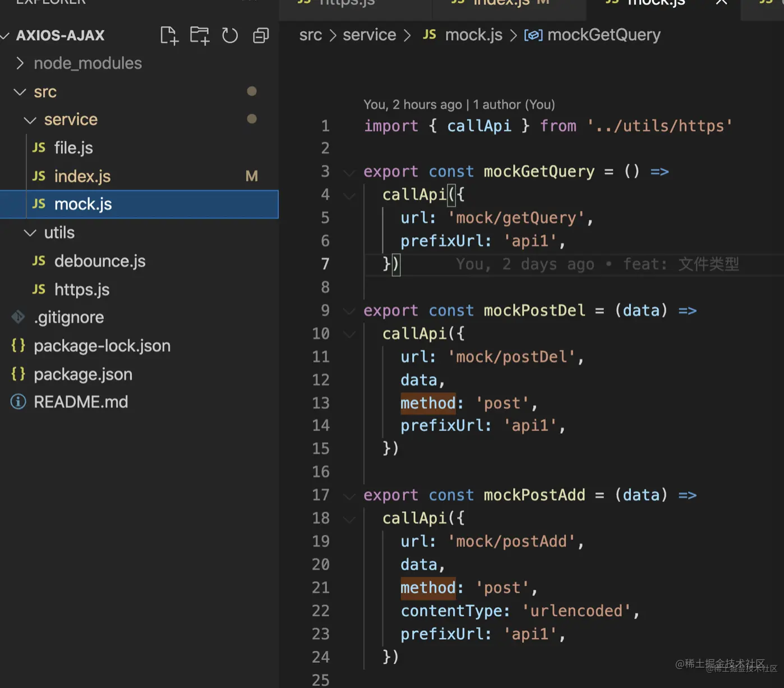Click the mockPostAdd identifier on line 17
Viewport: 784px width, 688px height.
534,495
